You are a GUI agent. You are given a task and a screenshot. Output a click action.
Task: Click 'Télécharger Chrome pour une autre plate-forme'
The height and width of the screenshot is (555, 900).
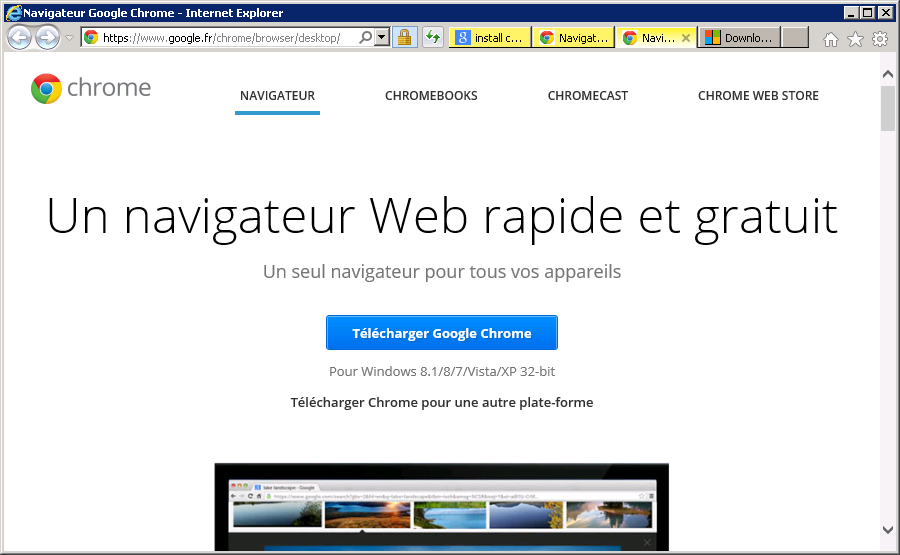(x=442, y=402)
